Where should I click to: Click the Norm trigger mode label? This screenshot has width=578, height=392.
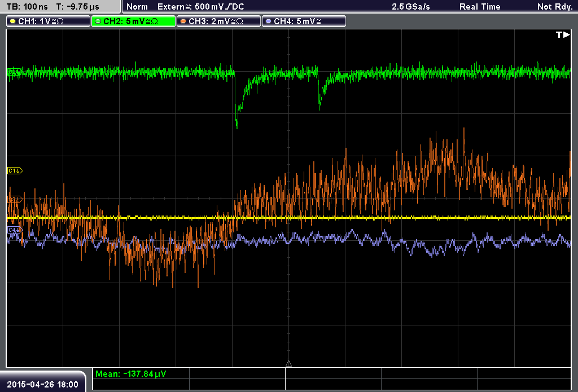pyautogui.click(x=137, y=7)
